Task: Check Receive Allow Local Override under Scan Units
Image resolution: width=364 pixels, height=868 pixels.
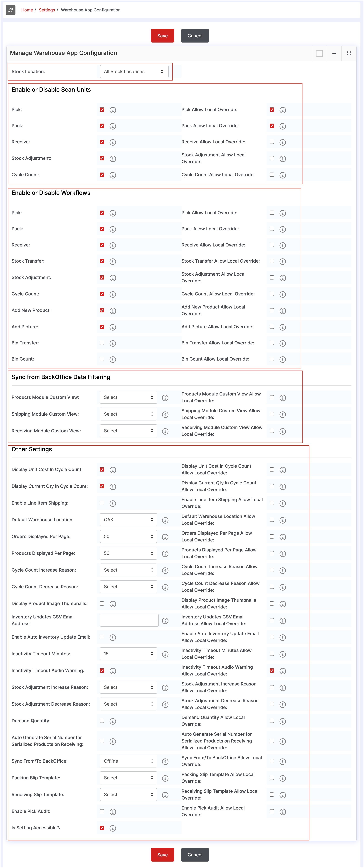Action: coord(272,142)
